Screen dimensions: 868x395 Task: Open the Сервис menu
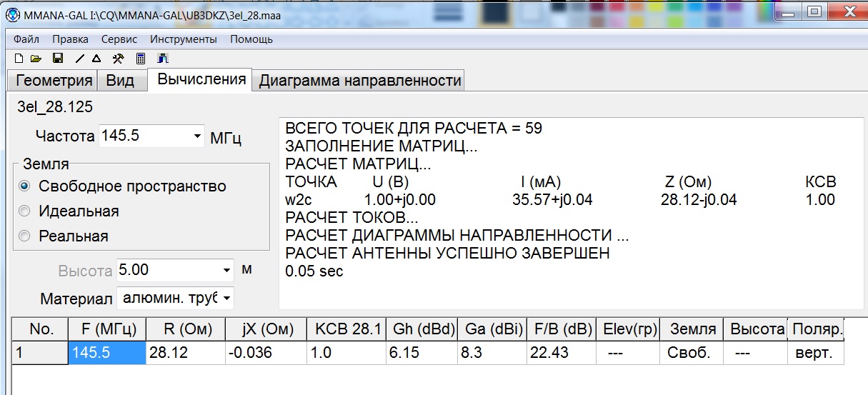tap(119, 39)
